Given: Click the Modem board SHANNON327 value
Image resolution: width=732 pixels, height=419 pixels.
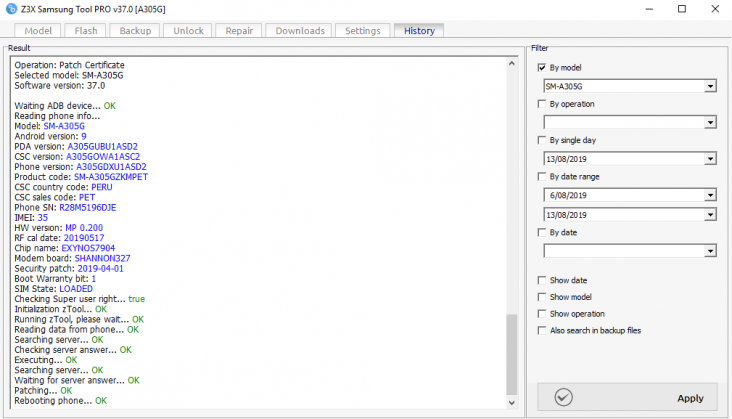Looking at the screenshot, I should [x=103, y=258].
